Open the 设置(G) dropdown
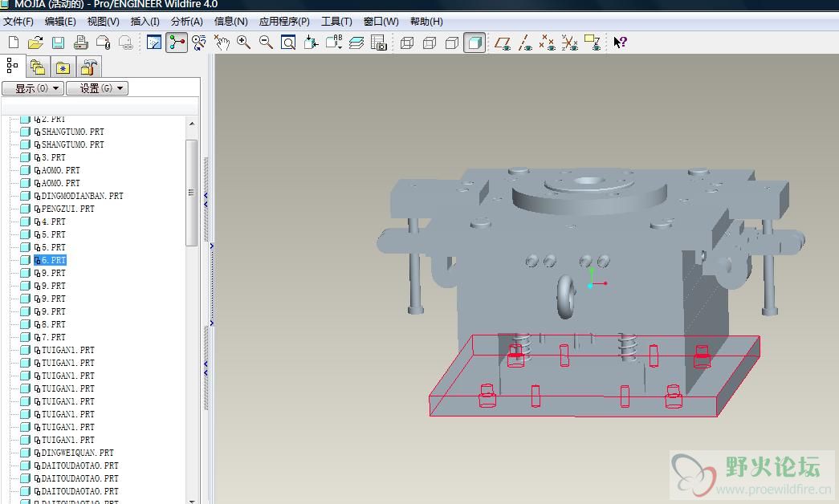The image size is (839, 504). [x=97, y=88]
